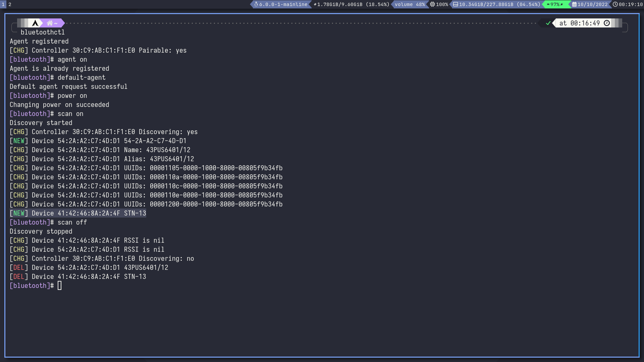The height and width of the screenshot is (362, 644).
Task: Click the Arch Linux logo in prompt
Action: click(x=35, y=23)
